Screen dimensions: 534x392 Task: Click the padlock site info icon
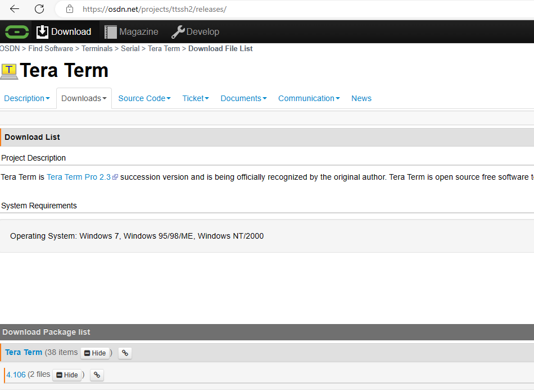70,9
